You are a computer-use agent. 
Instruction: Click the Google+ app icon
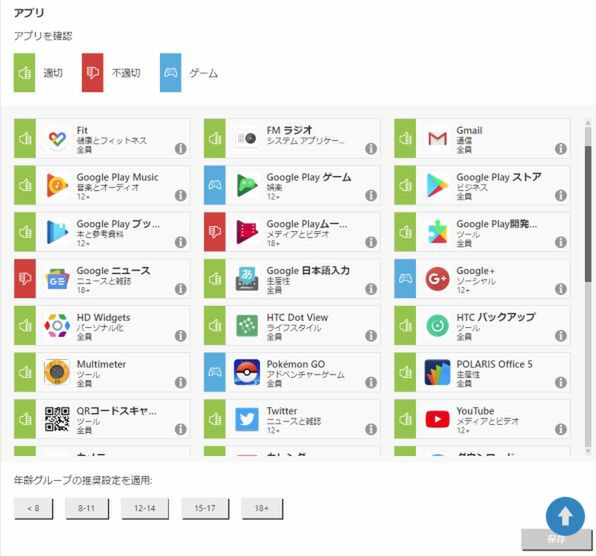437,279
